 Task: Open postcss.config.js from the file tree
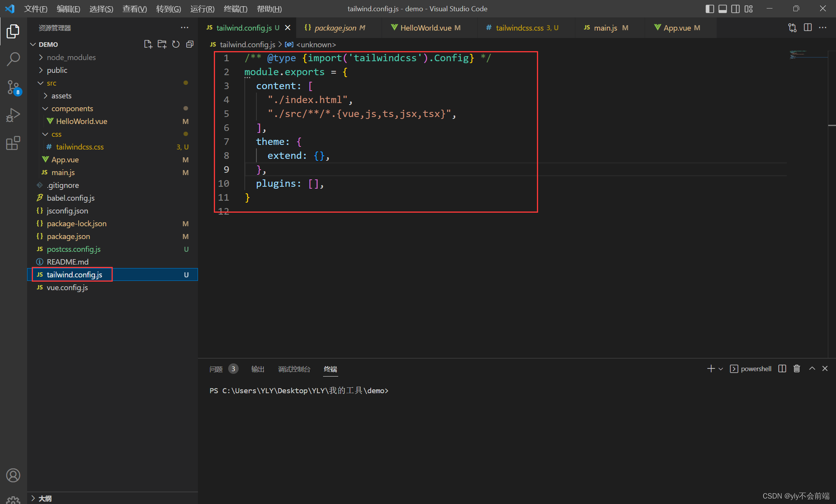74,249
